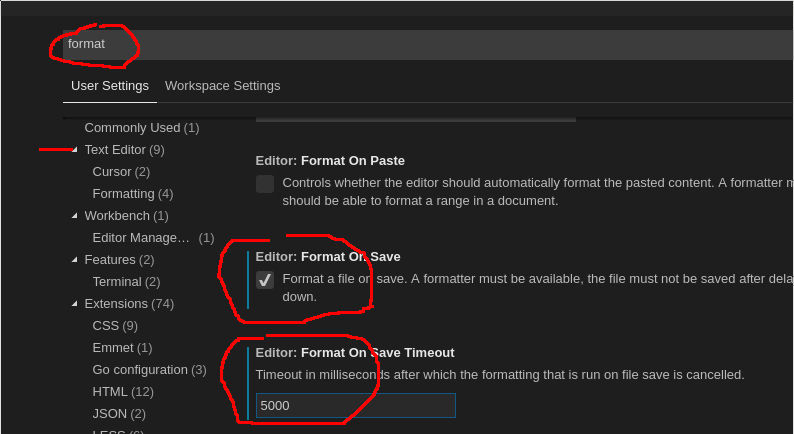Screen dimensions: 794x434
Task: Open the Commonly Used category
Action: click(142, 128)
